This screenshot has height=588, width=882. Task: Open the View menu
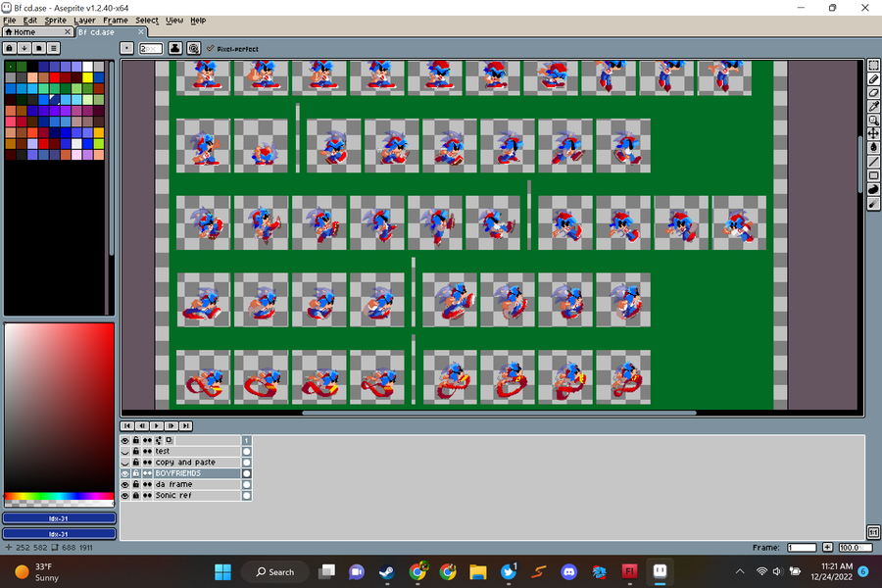[174, 21]
